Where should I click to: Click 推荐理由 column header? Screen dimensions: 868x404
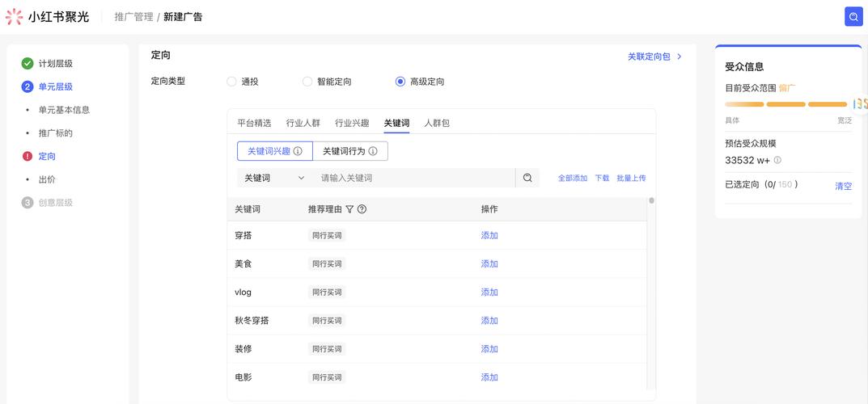pos(325,209)
